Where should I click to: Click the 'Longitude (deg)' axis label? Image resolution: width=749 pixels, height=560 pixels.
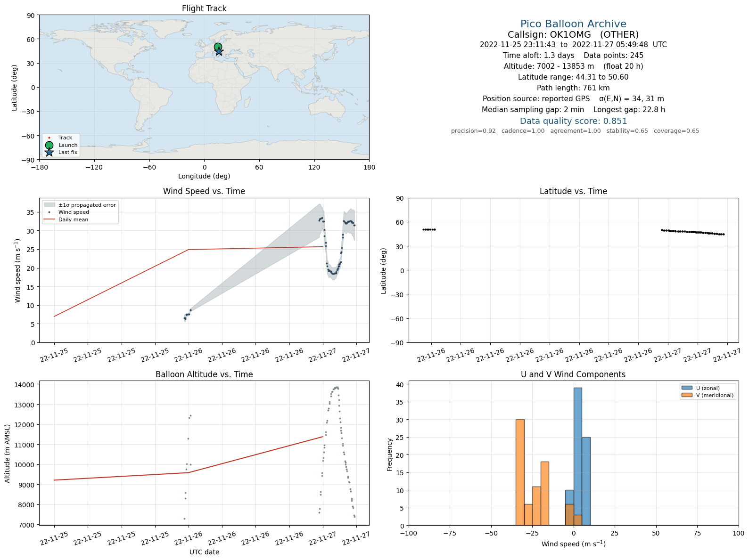(204, 176)
